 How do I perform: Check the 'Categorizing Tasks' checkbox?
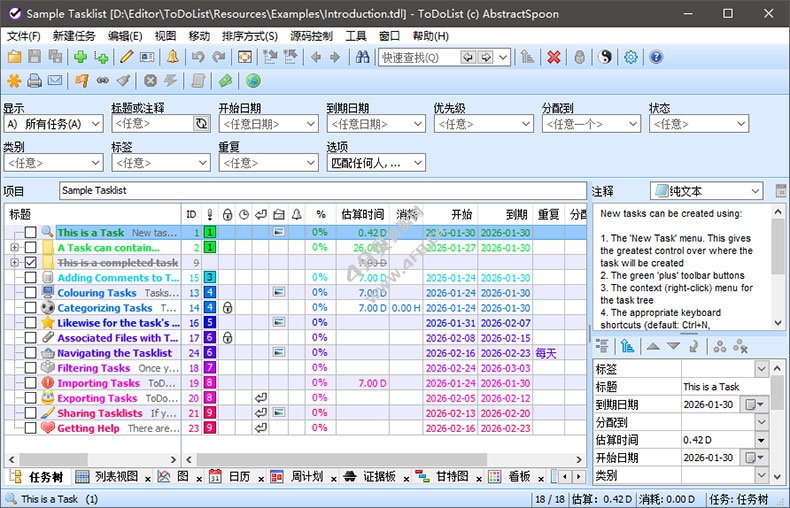pos(31,307)
